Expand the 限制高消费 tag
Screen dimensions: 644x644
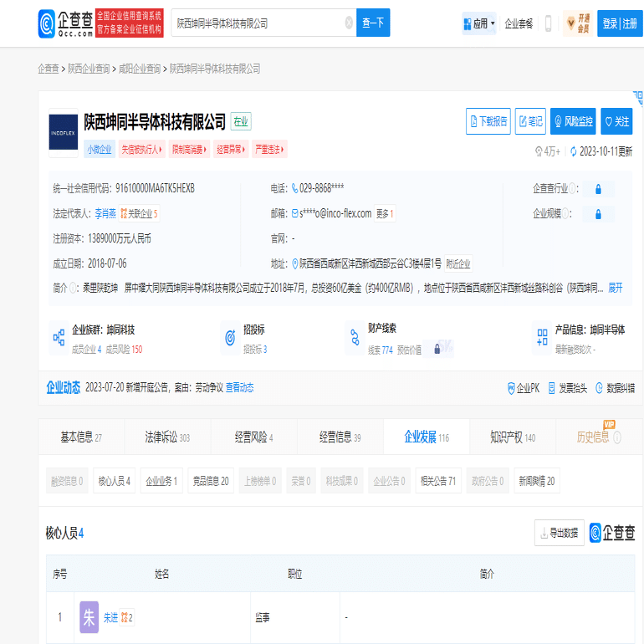(x=189, y=149)
